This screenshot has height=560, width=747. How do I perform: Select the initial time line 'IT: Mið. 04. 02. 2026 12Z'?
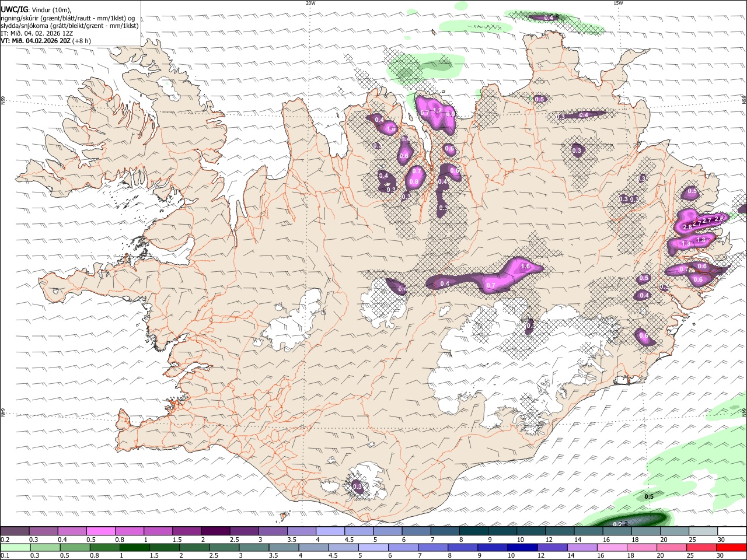[36, 33]
